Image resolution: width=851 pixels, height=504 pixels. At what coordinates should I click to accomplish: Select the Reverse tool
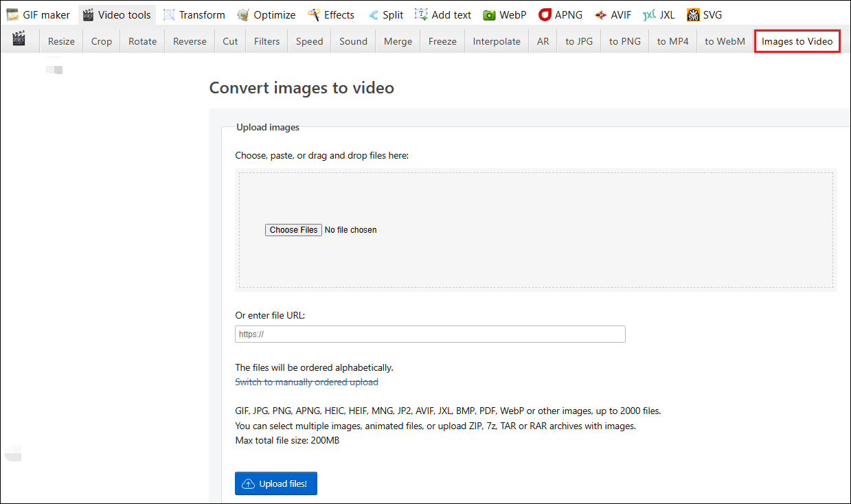(x=189, y=41)
